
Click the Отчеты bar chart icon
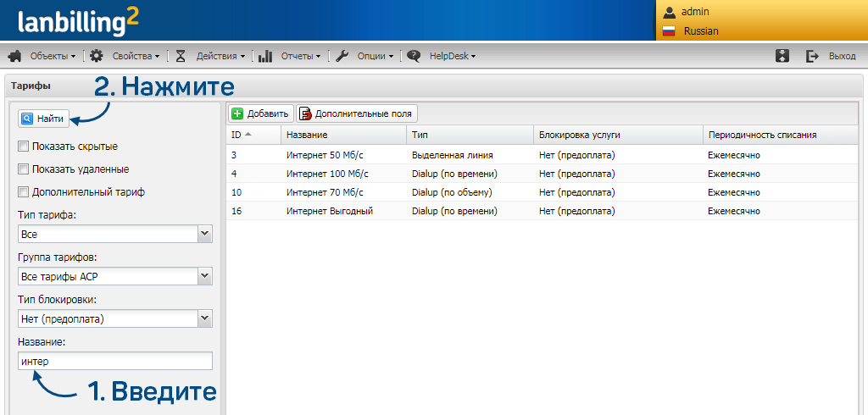click(x=265, y=56)
